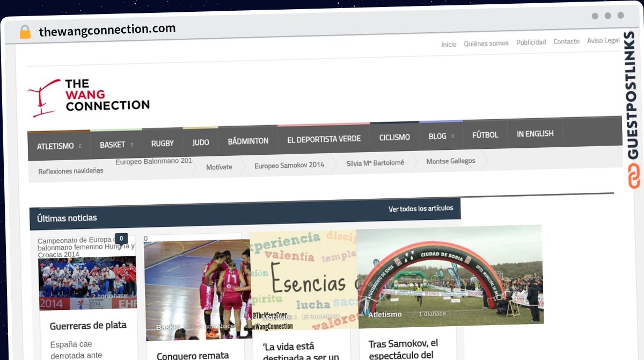Open the Ciudad de Soria race photo
644x360 pixels.
pyautogui.click(x=450, y=276)
